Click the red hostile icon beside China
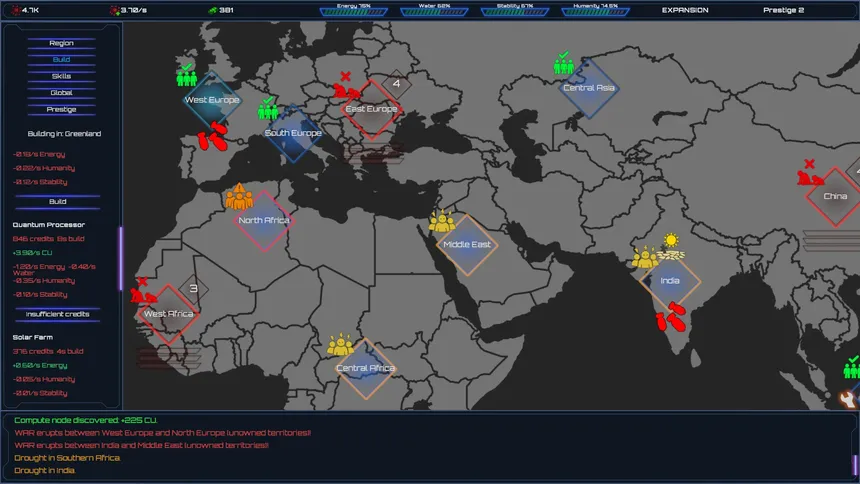 [x=810, y=172]
